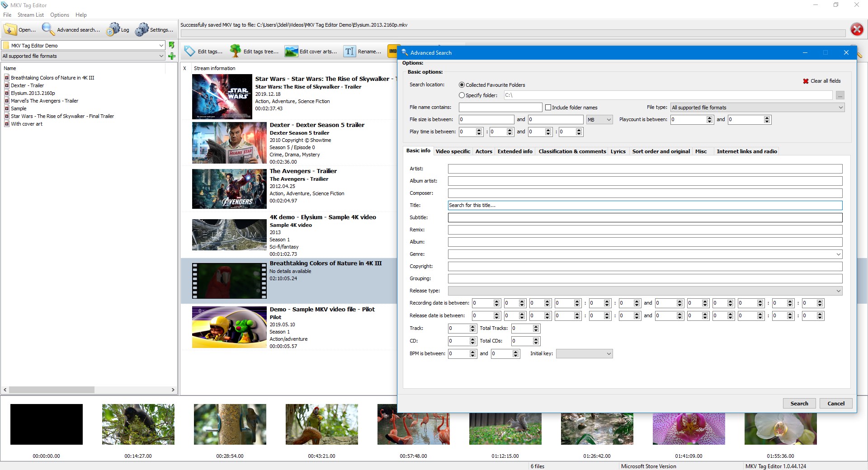The image size is (868, 470).
Task: Switch to the Lyrics tab
Action: (618, 151)
